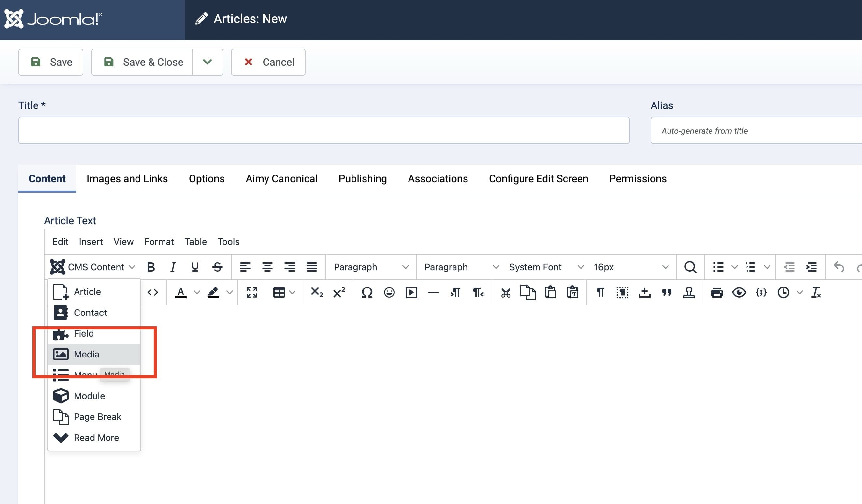862x504 pixels.
Task: Apply blockquote formatting
Action: [667, 292]
